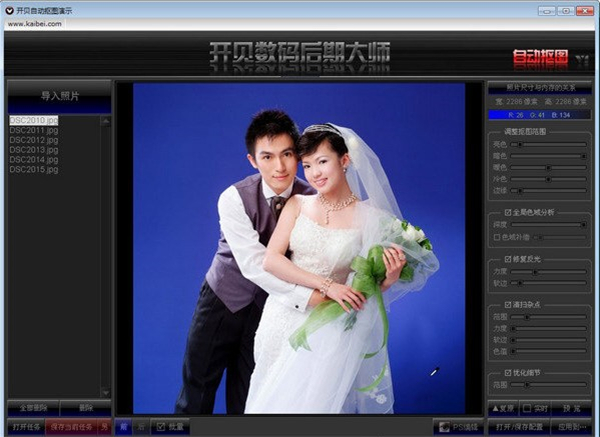Toggle the 全局色域分析 checkbox
This screenshot has height=437, width=600.
[509, 213]
